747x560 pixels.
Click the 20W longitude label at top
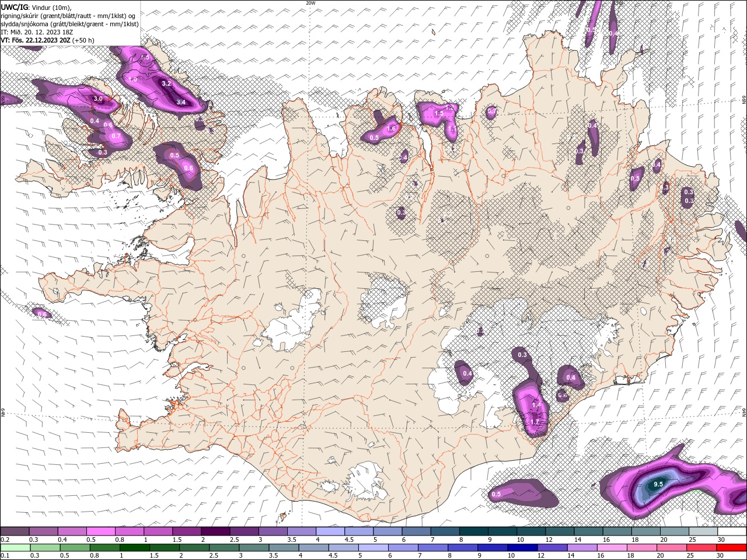310,2
